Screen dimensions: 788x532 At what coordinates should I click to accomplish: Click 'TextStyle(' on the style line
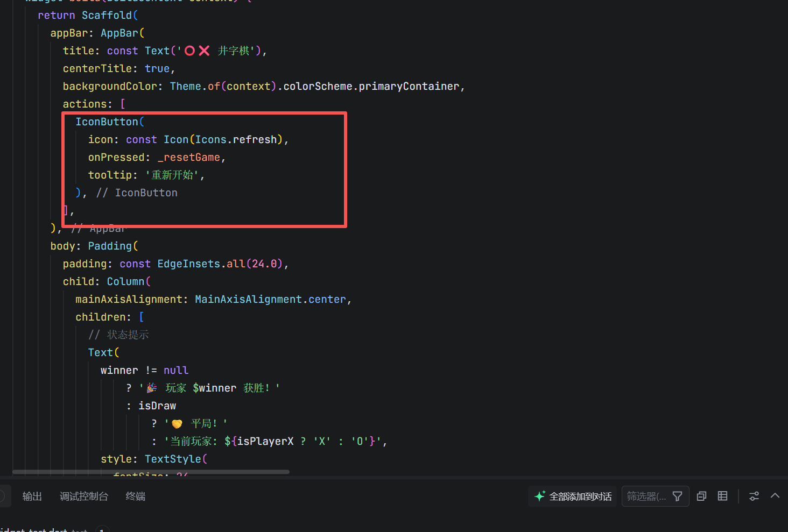176,459
